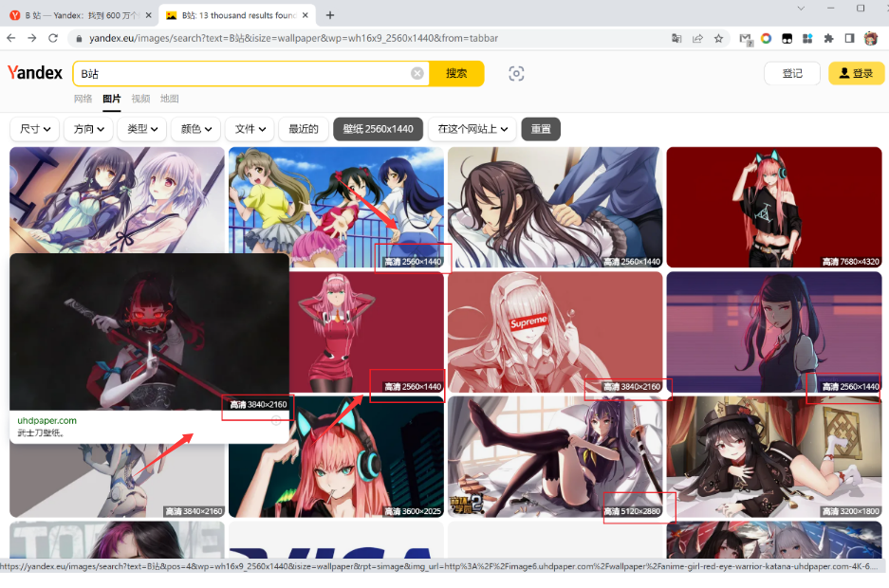This screenshot has height=588, width=889.
Task: Open the 3200×1800 girl with hat thumbnail
Action: (774, 456)
